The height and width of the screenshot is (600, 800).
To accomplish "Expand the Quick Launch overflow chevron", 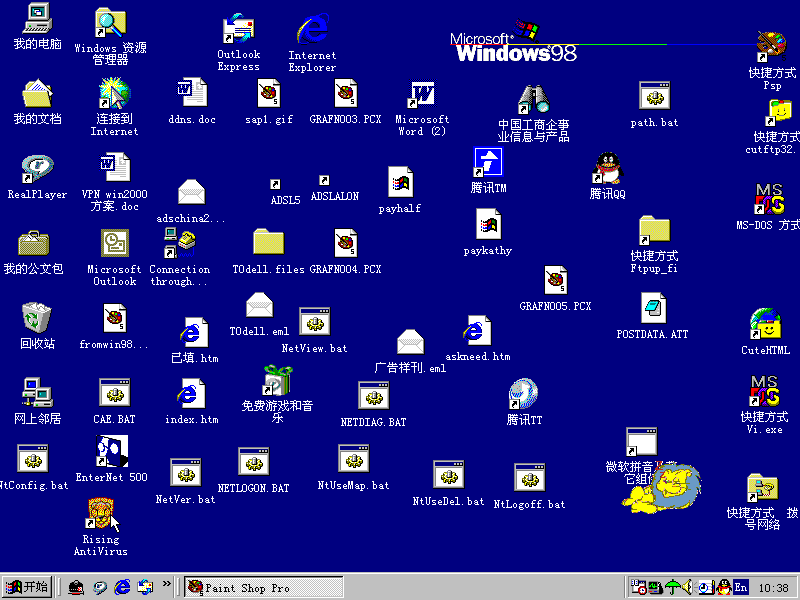I will coord(166,584).
